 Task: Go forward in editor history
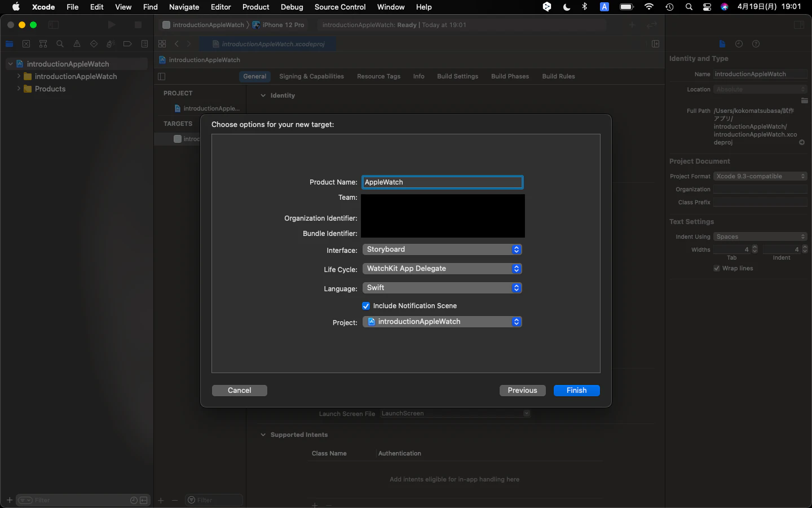point(189,44)
